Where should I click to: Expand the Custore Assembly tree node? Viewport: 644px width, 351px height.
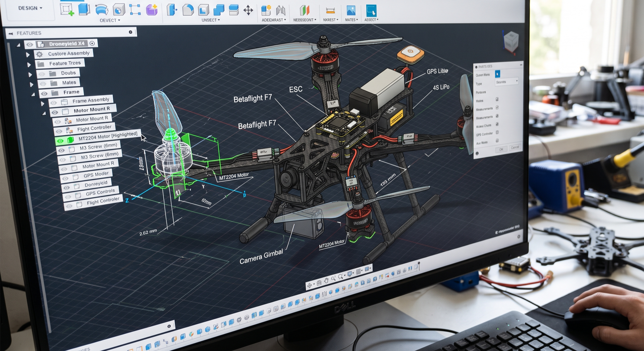point(28,54)
